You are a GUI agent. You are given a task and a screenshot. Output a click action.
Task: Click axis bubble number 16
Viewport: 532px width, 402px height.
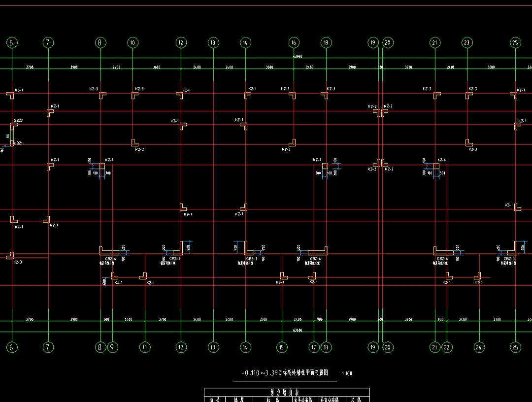(x=294, y=42)
